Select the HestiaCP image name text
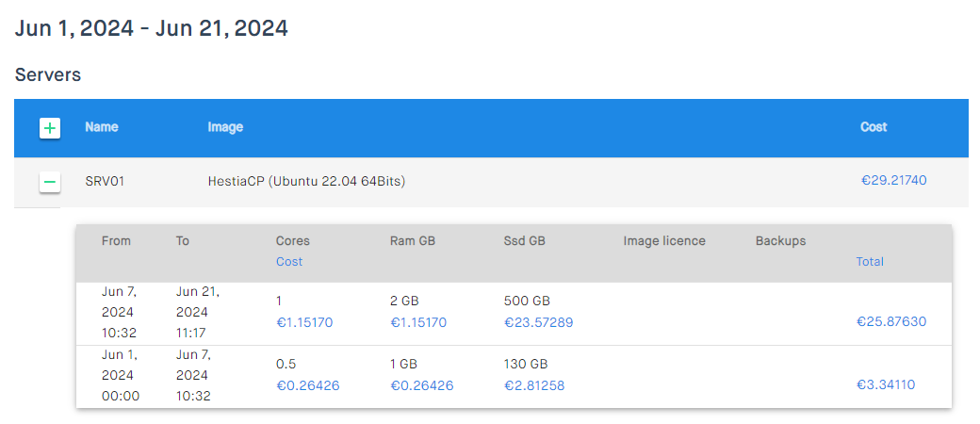This screenshot has height=424, width=980. pyautogui.click(x=307, y=182)
